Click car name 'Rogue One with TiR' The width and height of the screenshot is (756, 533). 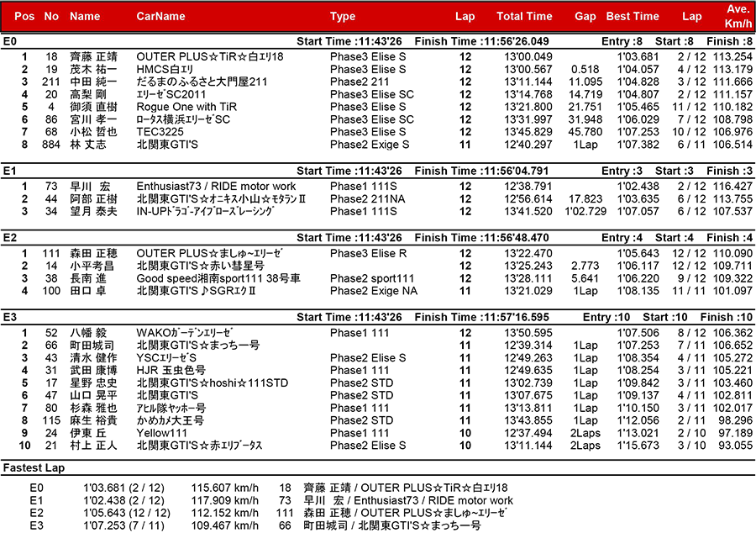[x=186, y=107]
